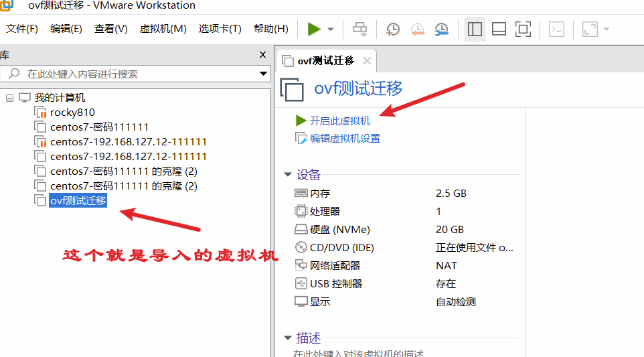Image resolution: width=644 pixels, height=357 pixels.
Task: Click the network adapter icon
Action: point(301,265)
